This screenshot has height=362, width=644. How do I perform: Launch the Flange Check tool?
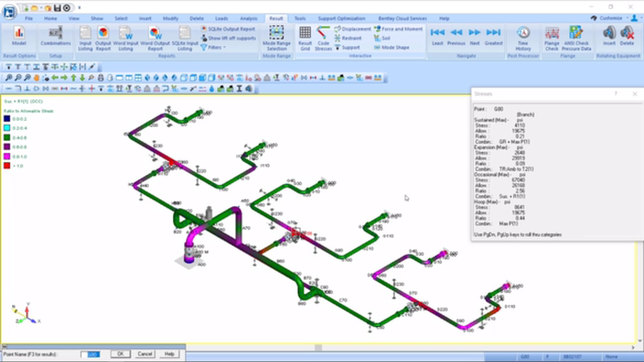[552, 39]
